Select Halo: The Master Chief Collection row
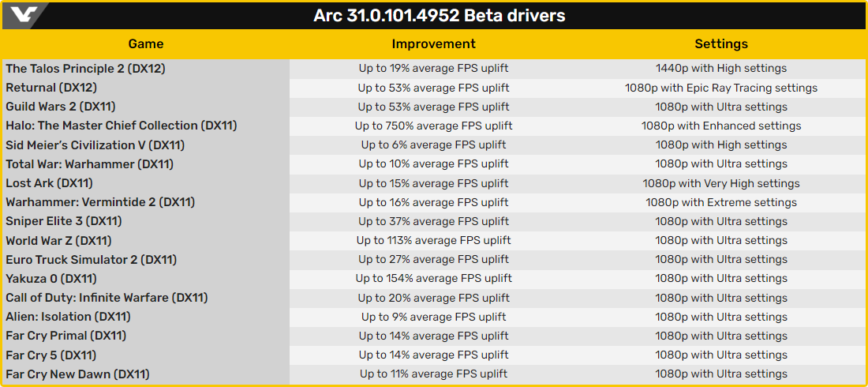This screenshot has height=387, width=868. pos(121,126)
